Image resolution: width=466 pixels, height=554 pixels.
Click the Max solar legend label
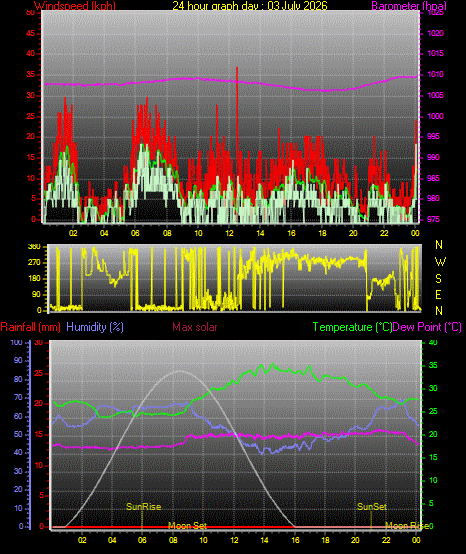click(195, 327)
